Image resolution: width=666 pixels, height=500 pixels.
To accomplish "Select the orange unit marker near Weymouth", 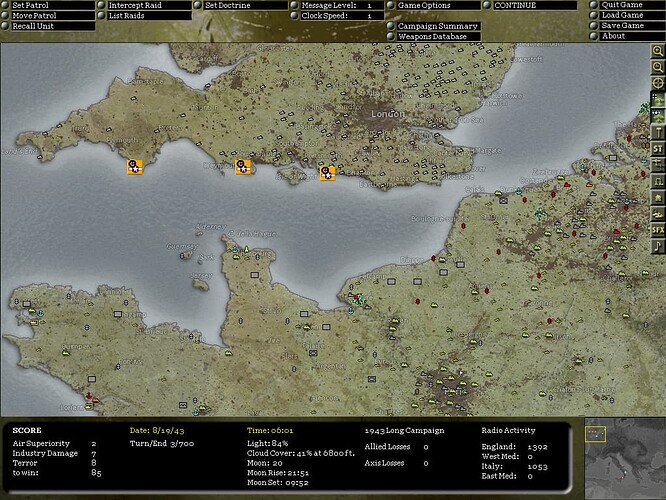I will tap(243, 167).
